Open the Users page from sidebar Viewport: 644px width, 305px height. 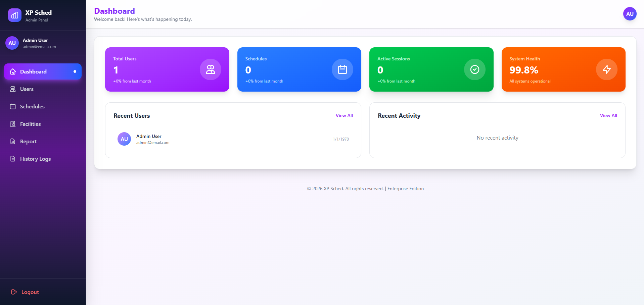click(27, 89)
